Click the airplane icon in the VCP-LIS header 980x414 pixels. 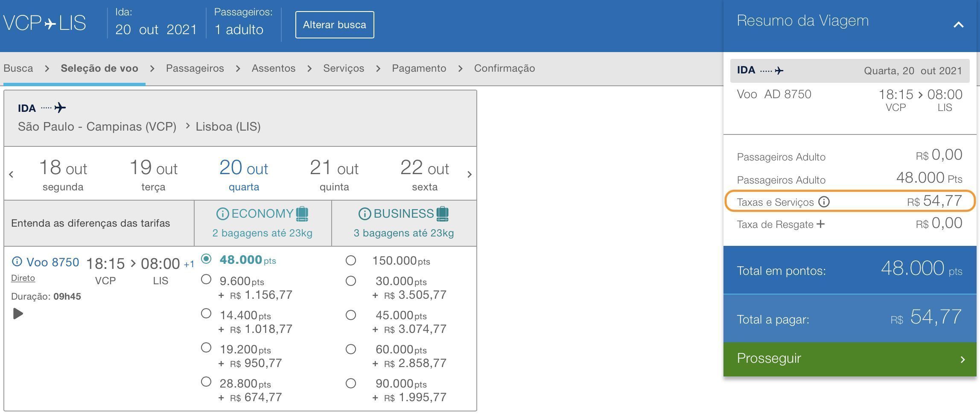pos(50,23)
